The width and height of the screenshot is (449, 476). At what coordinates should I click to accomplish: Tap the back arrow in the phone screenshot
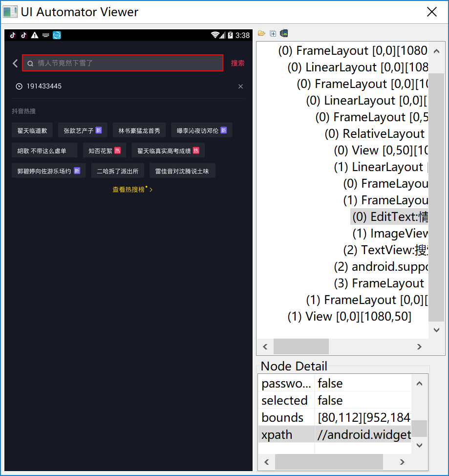[x=15, y=63]
